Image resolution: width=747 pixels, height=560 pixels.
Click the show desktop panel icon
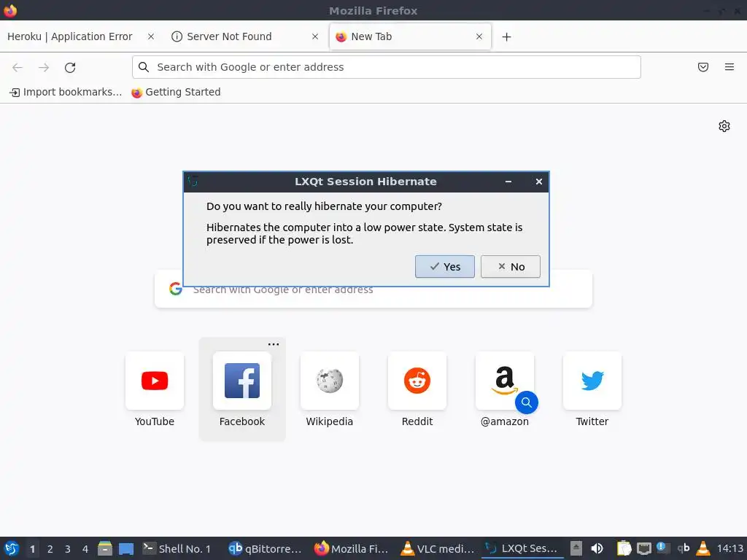tap(126, 548)
